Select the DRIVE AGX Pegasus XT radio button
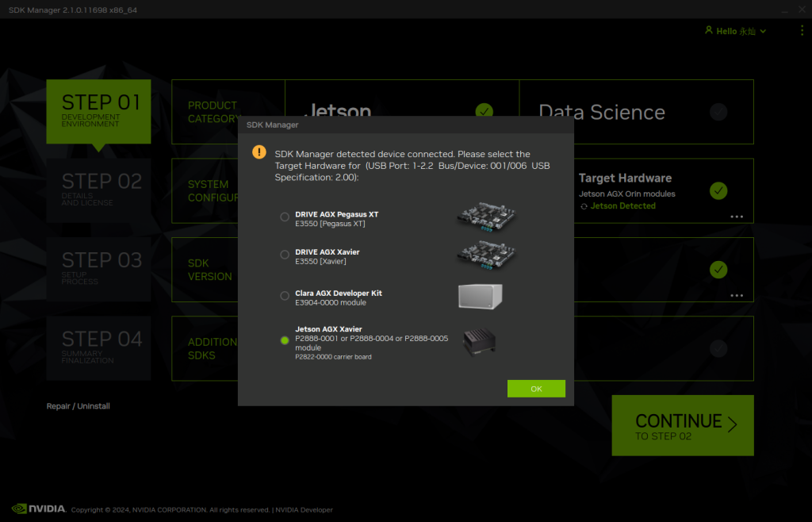 [x=285, y=217]
